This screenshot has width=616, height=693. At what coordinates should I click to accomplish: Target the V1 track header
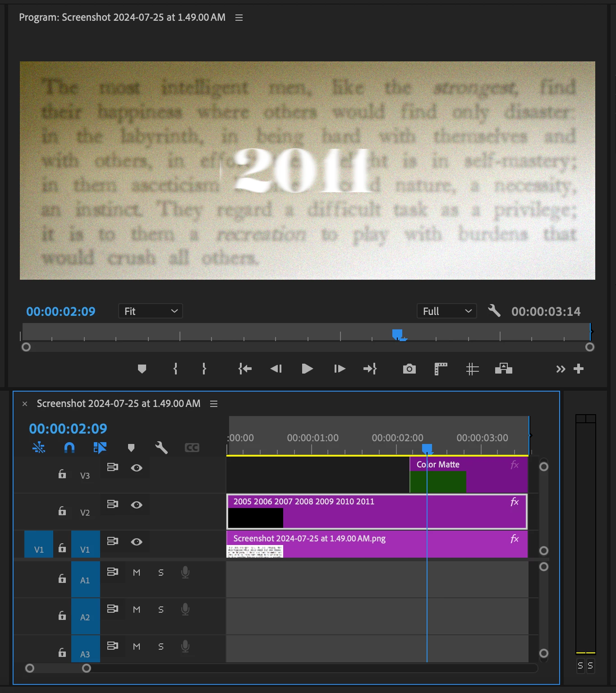tap(85, 544)
